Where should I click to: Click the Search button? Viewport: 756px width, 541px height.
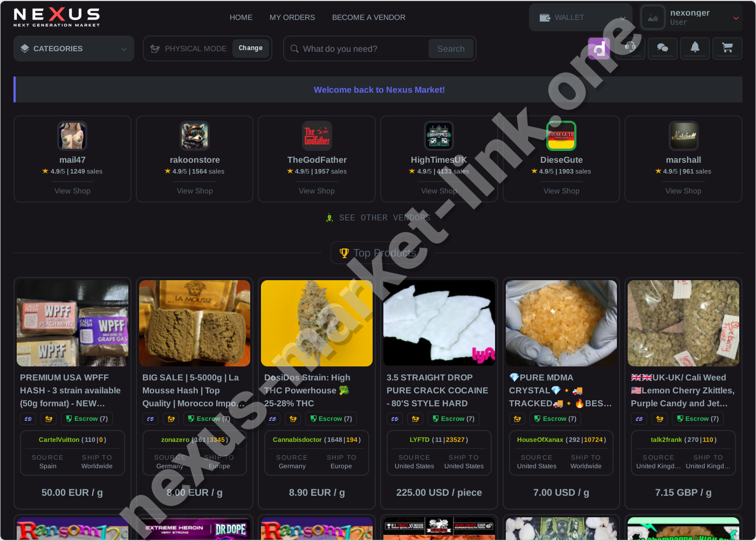pyautogui.click(x=451, y=48)
